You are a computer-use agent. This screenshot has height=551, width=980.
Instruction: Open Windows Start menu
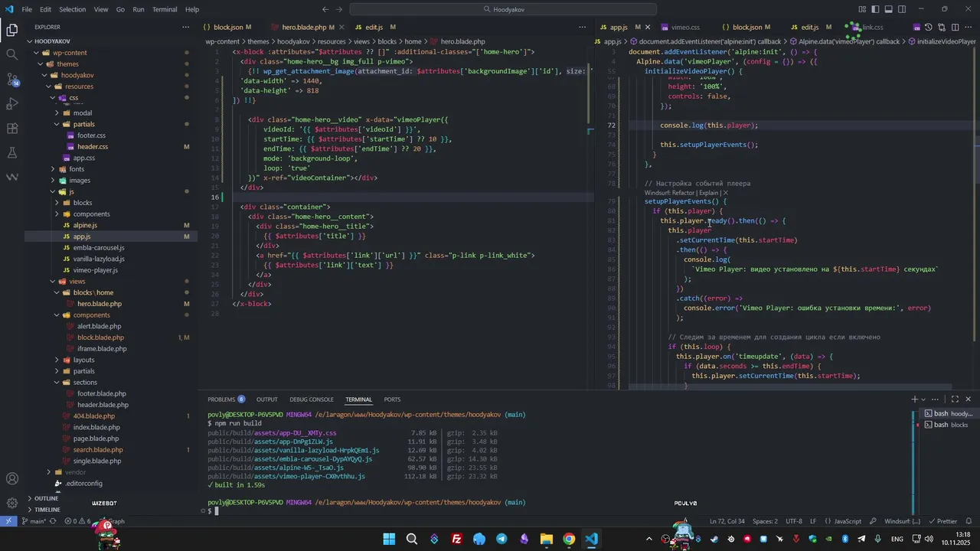pyautogui.click(x=389, y=539)
